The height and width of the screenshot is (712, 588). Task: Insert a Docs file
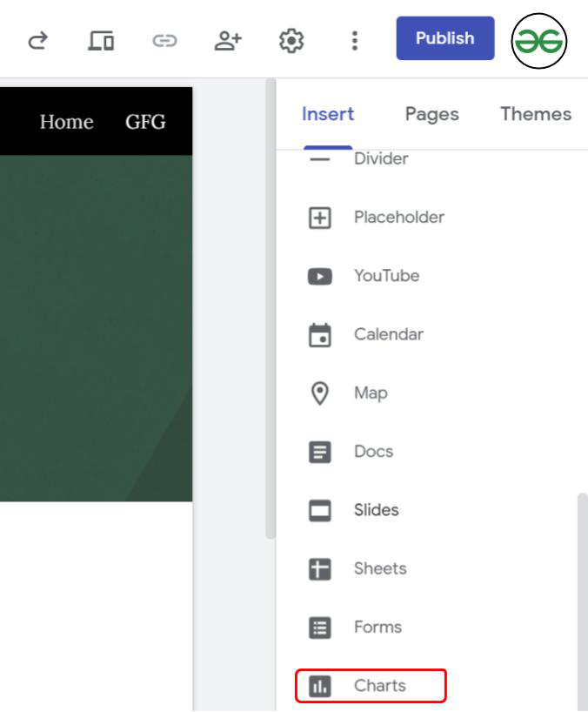(373, 452)
